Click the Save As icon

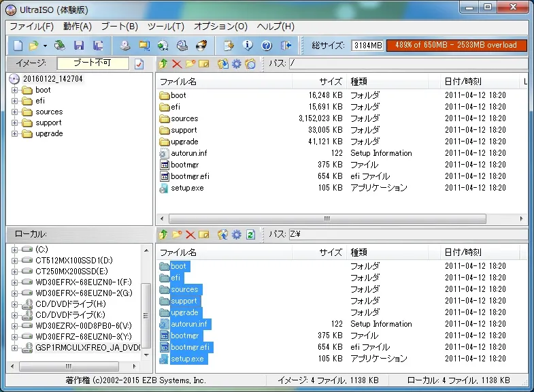(98, 46)
